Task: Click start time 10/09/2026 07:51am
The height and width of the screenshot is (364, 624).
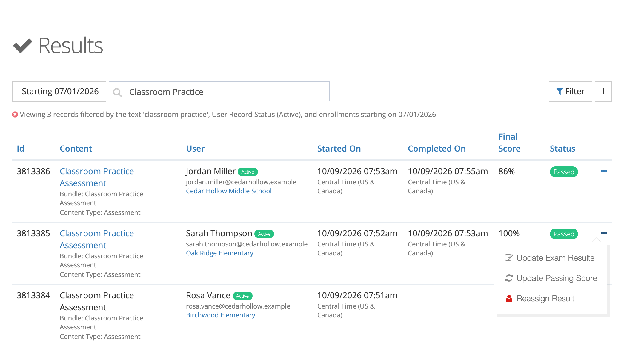Action: (x=357, y=295)
